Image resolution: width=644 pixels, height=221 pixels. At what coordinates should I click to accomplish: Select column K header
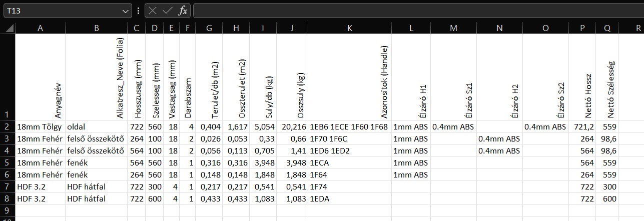(x=349, y=28)
